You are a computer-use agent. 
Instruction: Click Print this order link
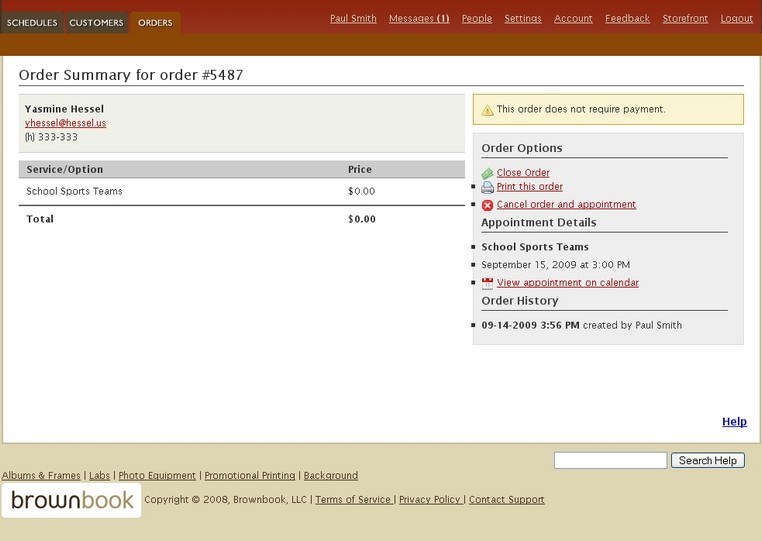(530, 187)
